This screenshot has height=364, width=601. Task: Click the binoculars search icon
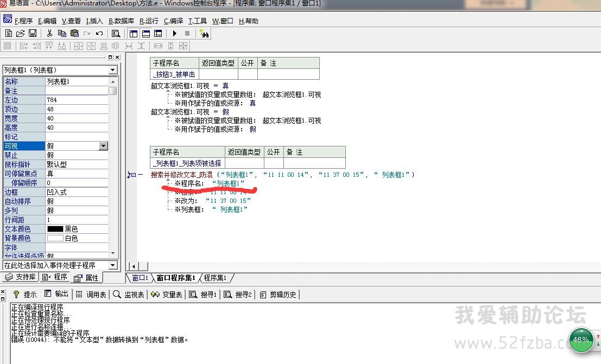pos(205,33)
